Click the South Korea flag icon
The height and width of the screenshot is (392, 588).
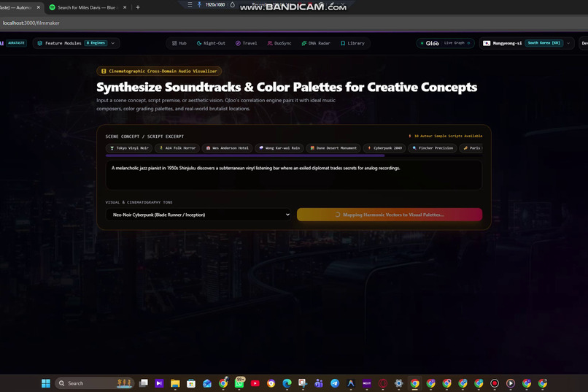487,43
